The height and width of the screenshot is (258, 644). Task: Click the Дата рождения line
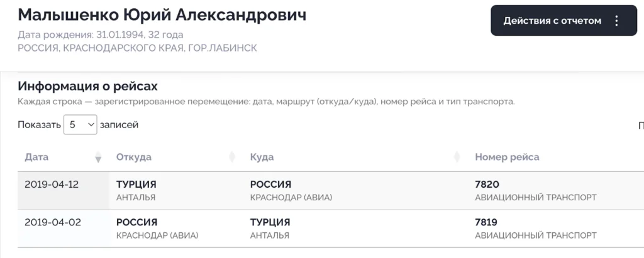[101, 35]
